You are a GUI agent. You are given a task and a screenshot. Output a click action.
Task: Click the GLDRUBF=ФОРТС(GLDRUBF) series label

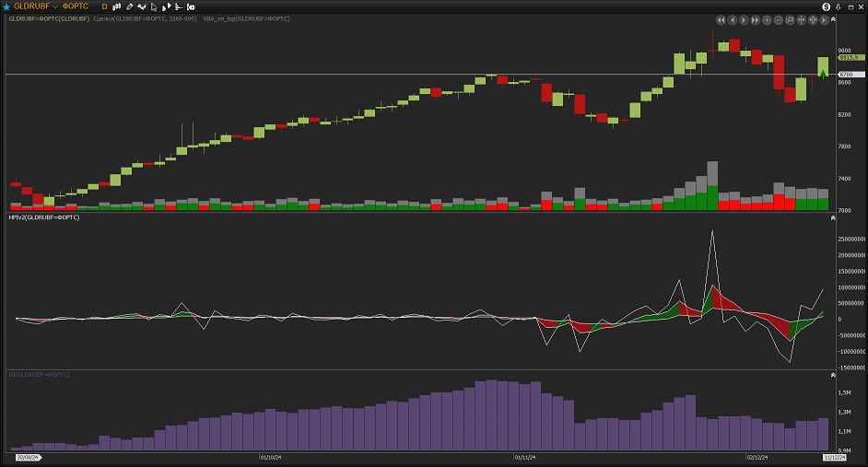[x=49, y=18]
